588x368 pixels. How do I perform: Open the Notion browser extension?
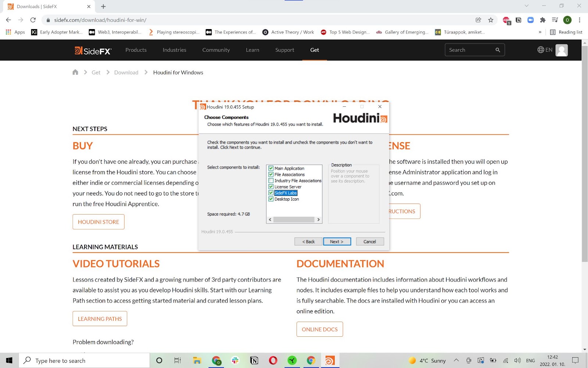[519, 20]
